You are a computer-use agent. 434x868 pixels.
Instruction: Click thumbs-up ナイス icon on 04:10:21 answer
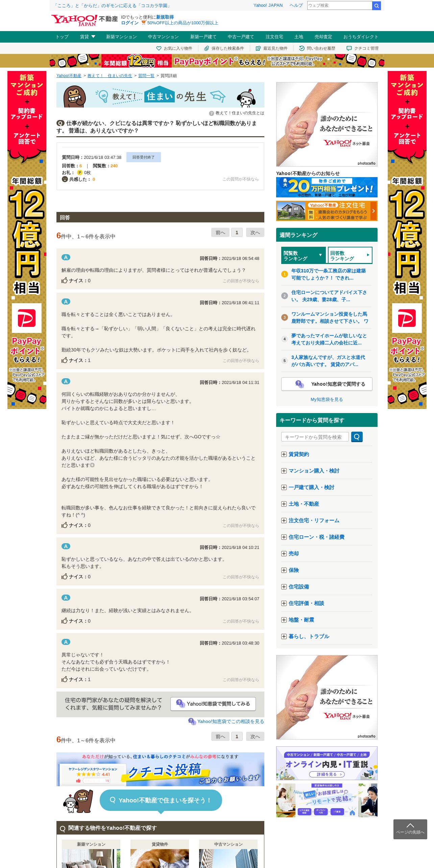point(65,576)
